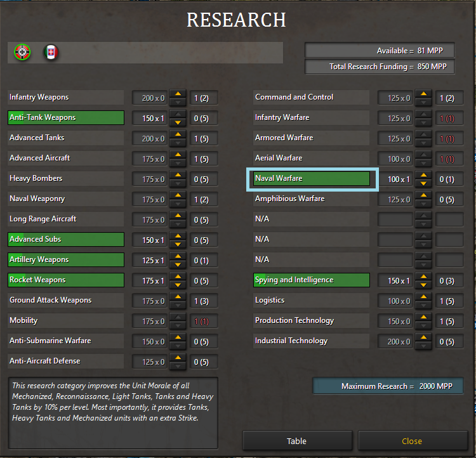Viewport: 476px width, 458px height.
Task: Click the Command and Control level indicator
Action: (450, 98)
